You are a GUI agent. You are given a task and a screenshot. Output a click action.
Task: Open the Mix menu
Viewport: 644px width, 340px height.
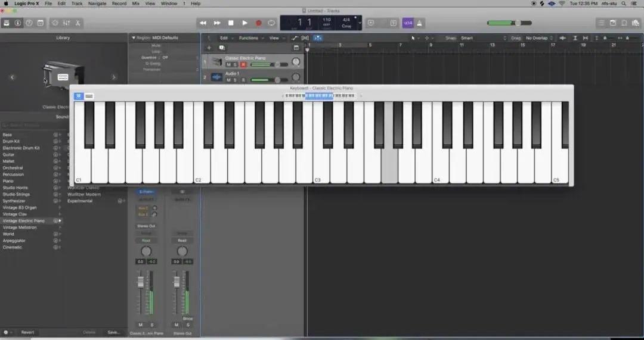(x=135, y=4)
